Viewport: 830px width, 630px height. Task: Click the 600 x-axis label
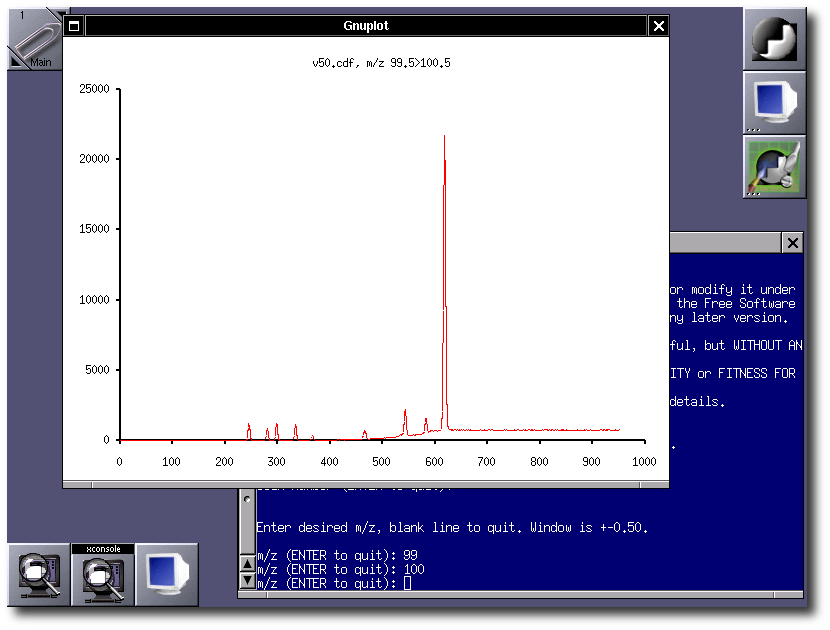(434, 462)
